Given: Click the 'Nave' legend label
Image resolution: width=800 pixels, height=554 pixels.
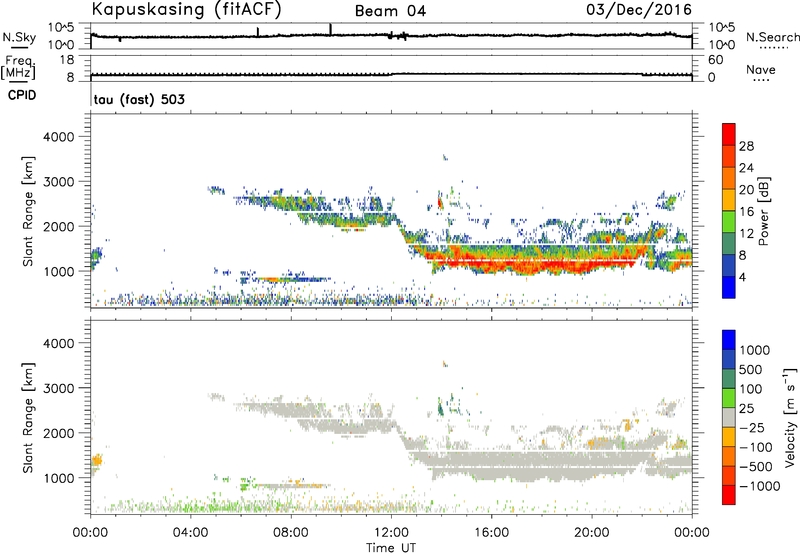Looking at the screenshot, I should click(760, 70).
